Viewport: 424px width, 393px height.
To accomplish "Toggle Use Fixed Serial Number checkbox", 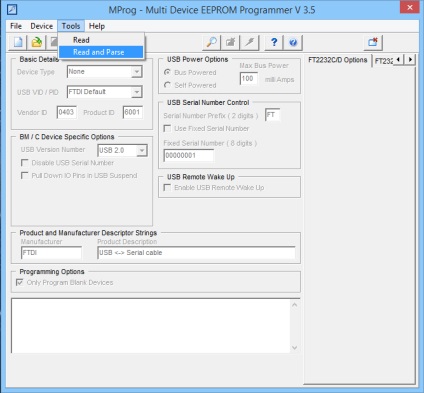I will [x=167, y=128].
